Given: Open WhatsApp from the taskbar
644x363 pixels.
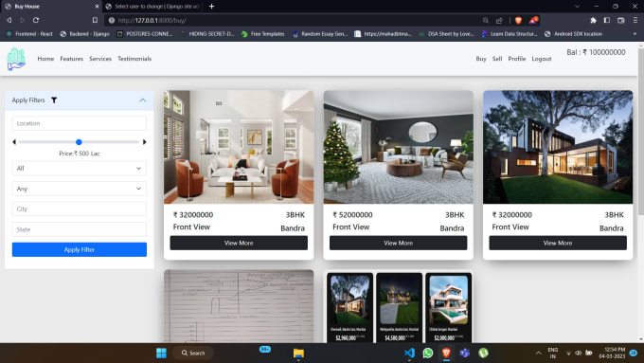Looking at the screenshot, I should pyautogui.click(x=427, y=353).
